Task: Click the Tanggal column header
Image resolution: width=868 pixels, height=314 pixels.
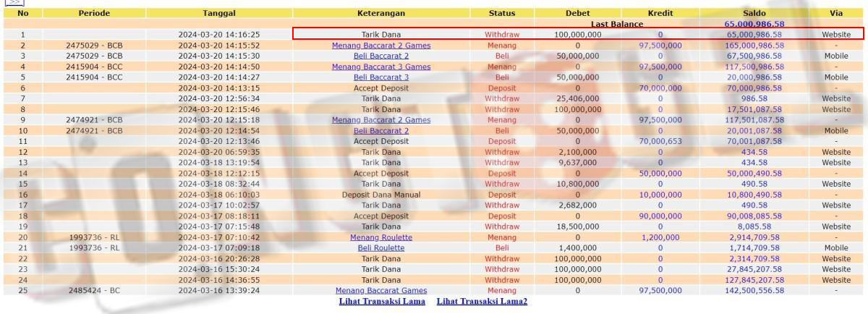Action: pos(218,13)
